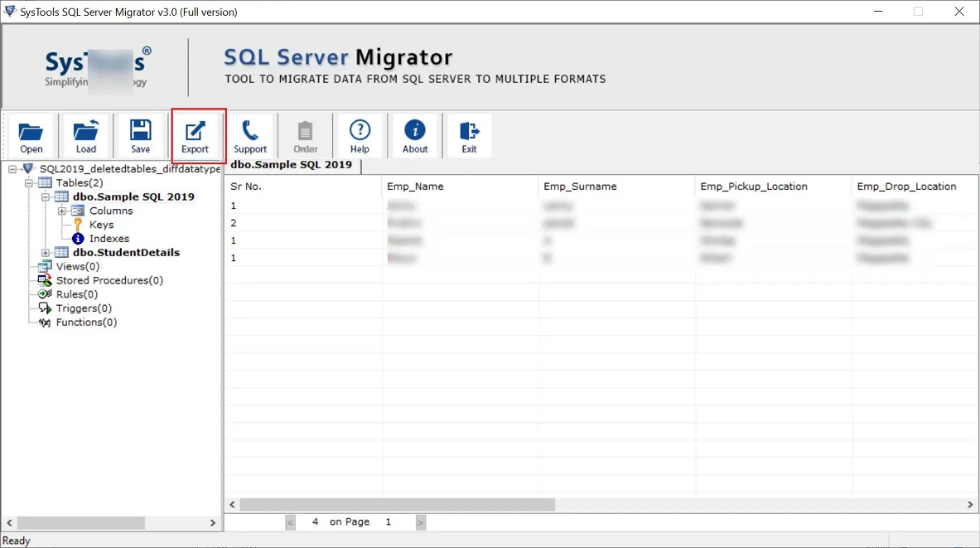980x548 pixels.
Task: Go to next page of records
Action: 421,522
